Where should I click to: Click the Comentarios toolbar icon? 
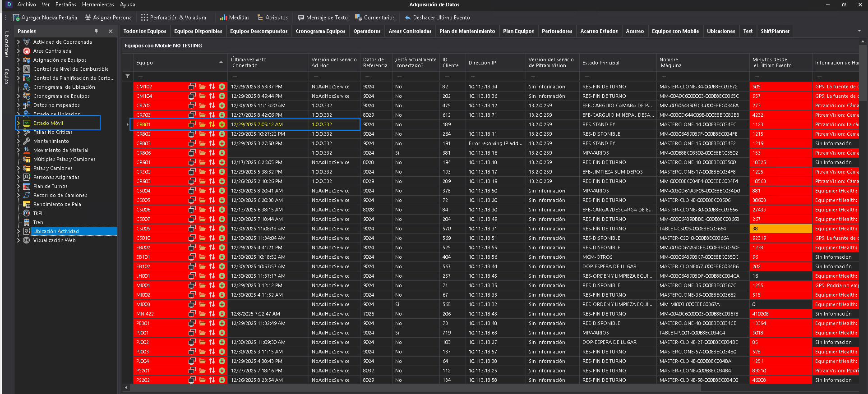point(359,18)
